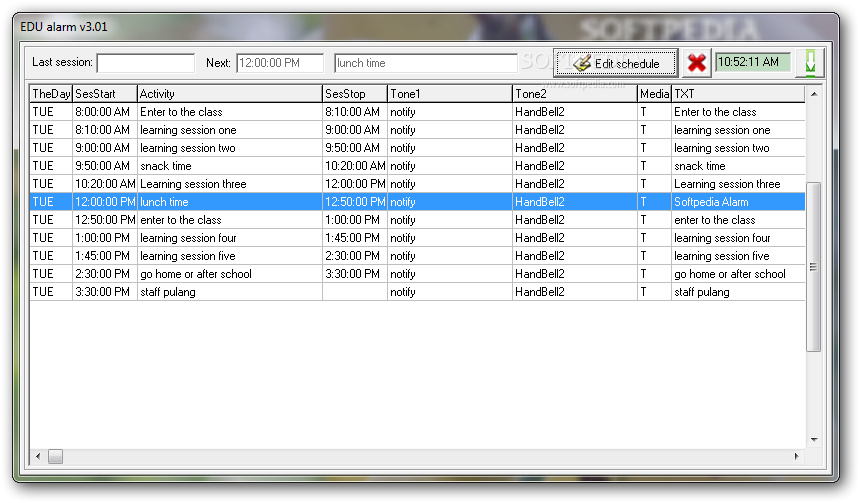Select the 'staff pulang' activity cell
Screen dimensions: 860x503
click(229, 292)
